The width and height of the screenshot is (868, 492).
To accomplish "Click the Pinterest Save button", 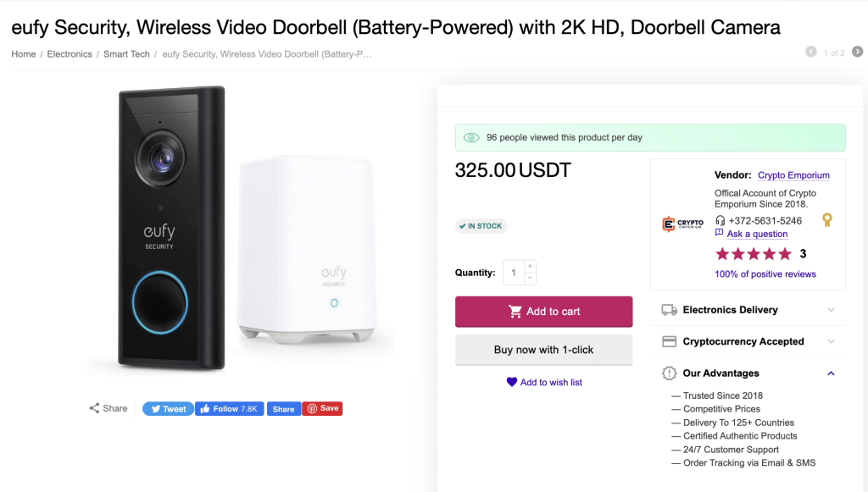I will pos(322,408).
